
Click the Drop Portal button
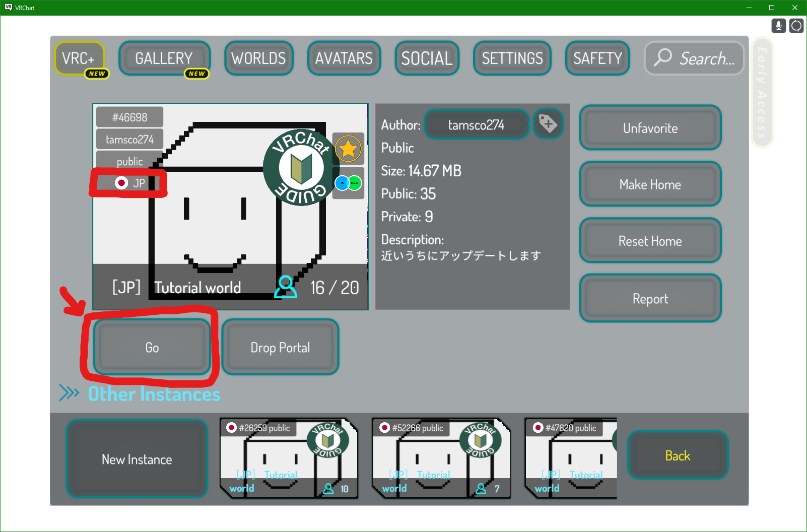coord(280,347)
